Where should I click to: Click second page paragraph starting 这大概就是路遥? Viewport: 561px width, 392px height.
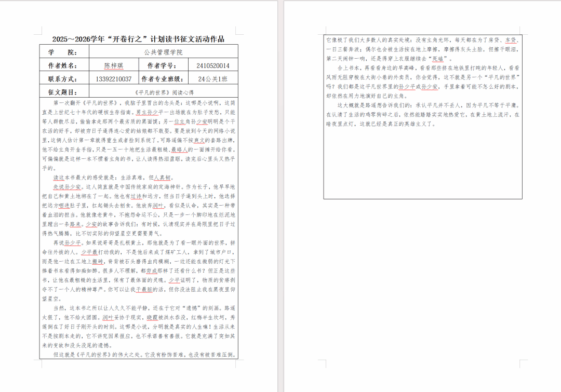pyautogui.click(x=422, y=114)
